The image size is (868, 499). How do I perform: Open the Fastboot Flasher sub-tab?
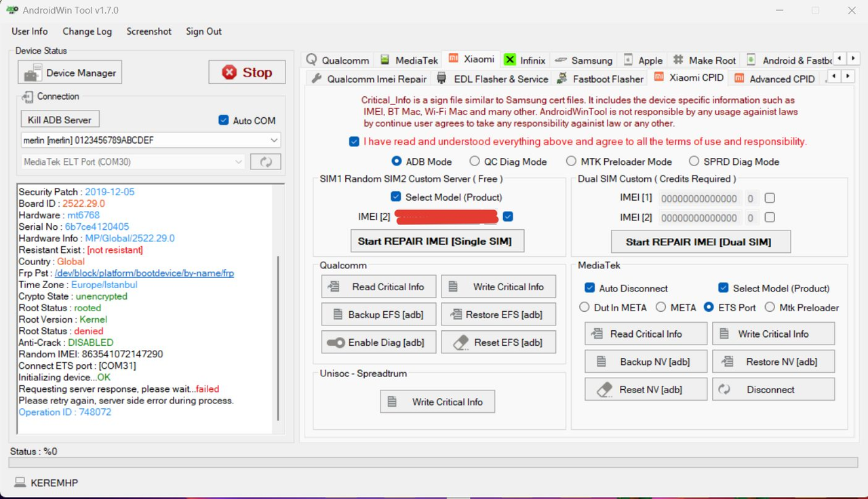[600, 79]
